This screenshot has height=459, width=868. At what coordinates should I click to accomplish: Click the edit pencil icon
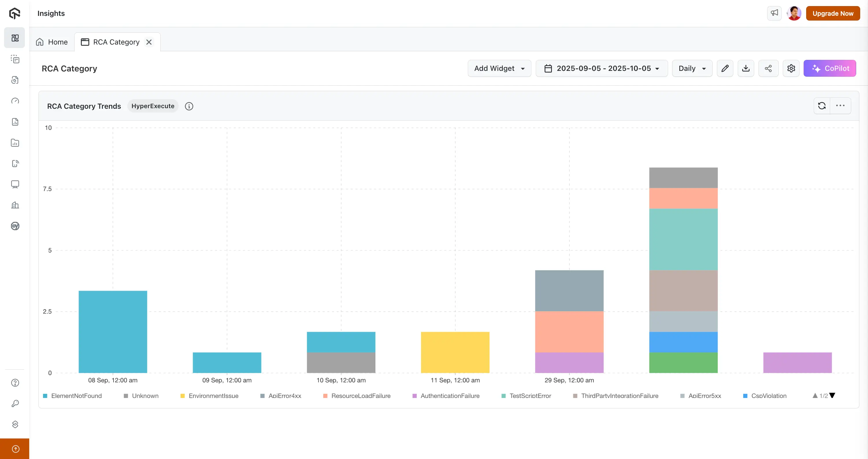pyautogui.click(x=725, y=69)
